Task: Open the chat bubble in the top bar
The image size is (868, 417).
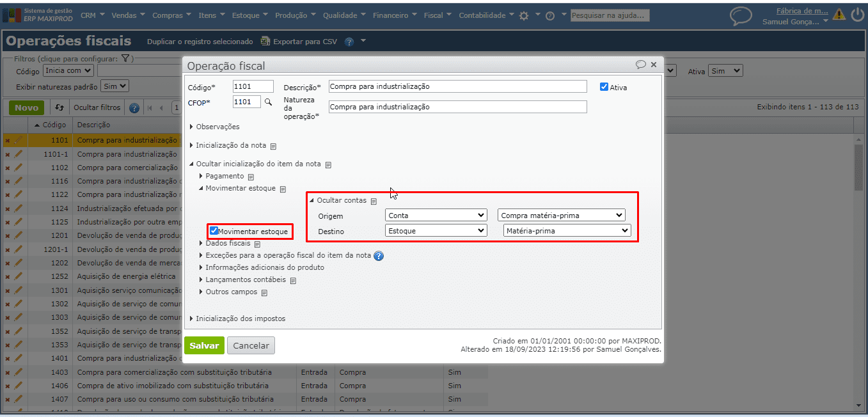Action: click(x=741, y=16)
